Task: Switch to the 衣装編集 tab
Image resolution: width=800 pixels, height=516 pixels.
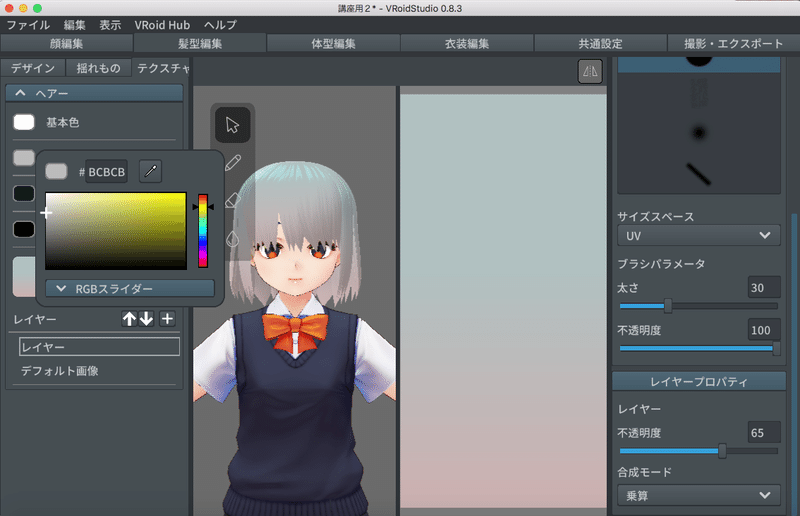Action: [467, 43]
